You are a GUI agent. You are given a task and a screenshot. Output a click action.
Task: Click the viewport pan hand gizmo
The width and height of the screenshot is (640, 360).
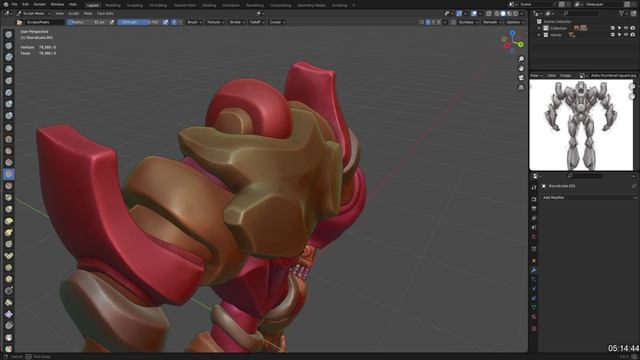click(x=521, y=69)
